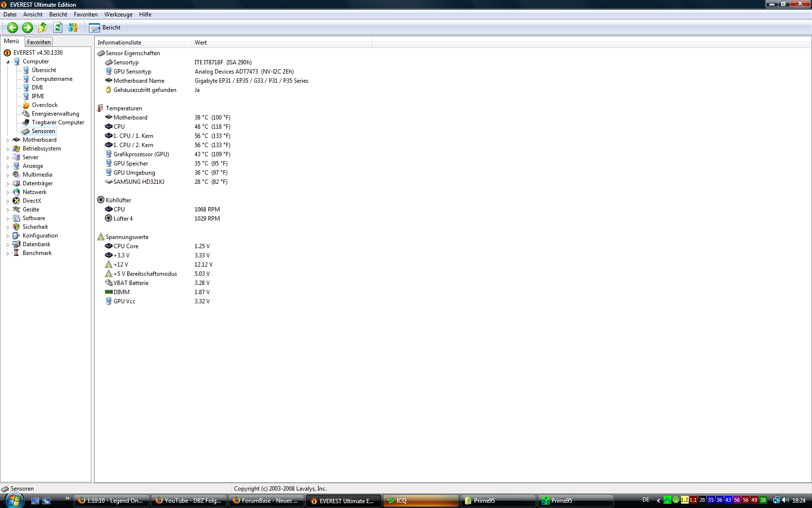Open the Datei menu

click(x=10, y=15)
